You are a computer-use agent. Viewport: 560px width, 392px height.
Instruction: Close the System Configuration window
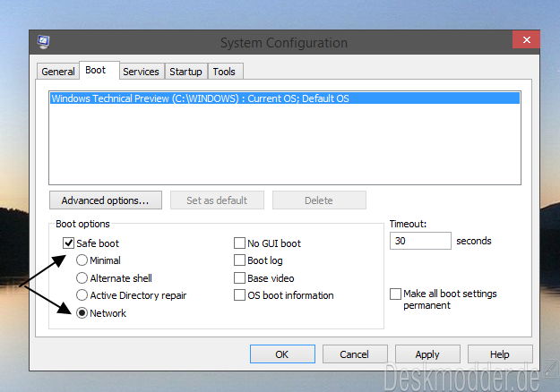tap(526, 39)
